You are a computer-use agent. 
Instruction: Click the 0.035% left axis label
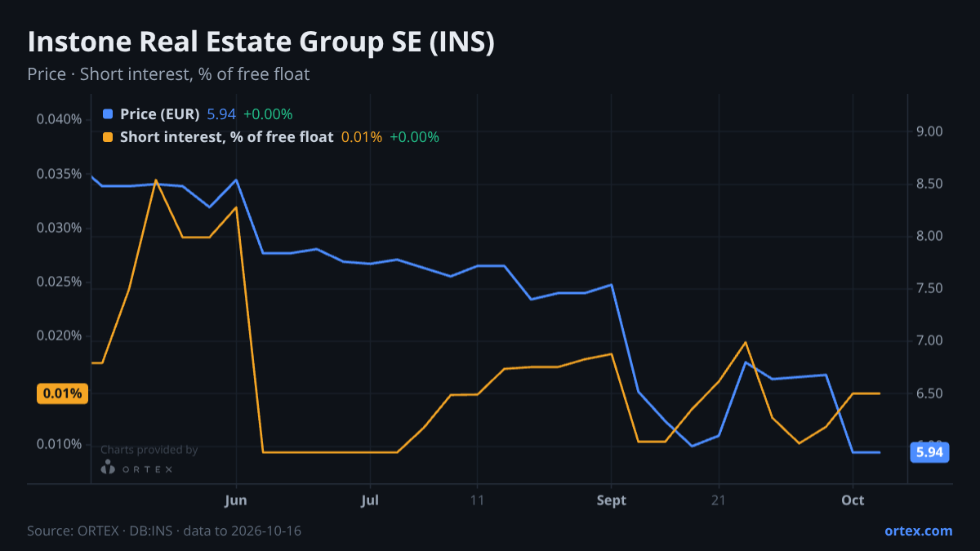pyautogui.click(x=60, y=174)
